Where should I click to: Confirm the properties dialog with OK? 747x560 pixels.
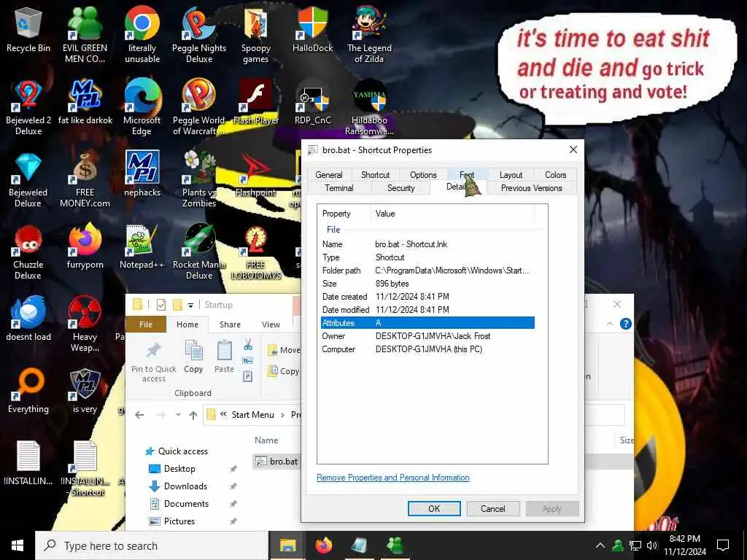[434, 508]
